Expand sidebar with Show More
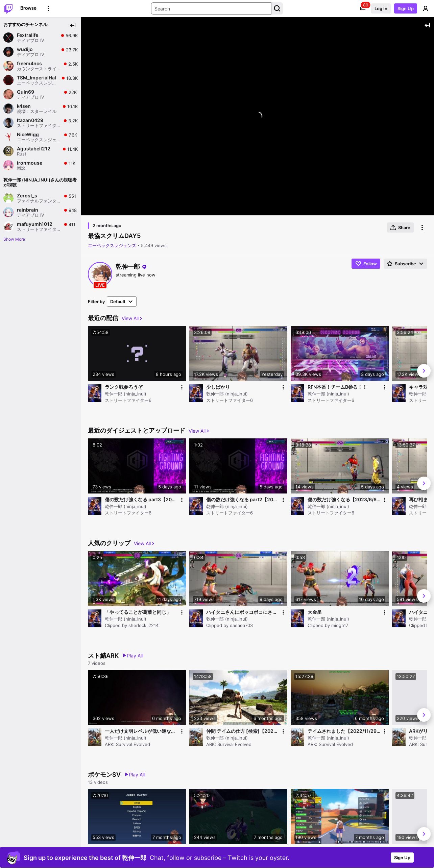Viewport: 434px width, 868px height. pos(14,239)
